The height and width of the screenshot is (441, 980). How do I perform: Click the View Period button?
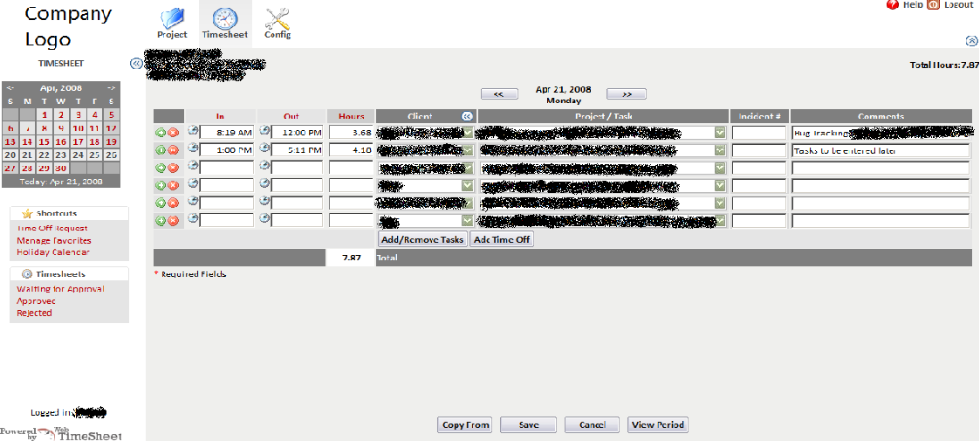[658, 424]
